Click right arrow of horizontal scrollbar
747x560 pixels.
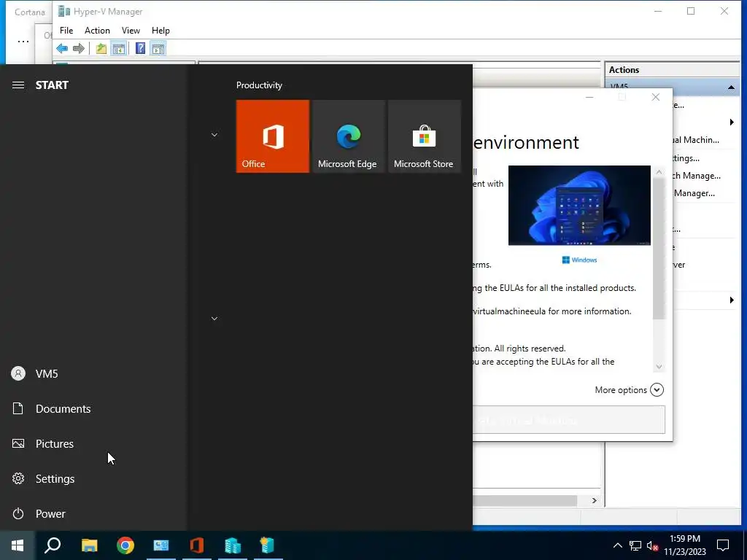click(x=594, y=500)
